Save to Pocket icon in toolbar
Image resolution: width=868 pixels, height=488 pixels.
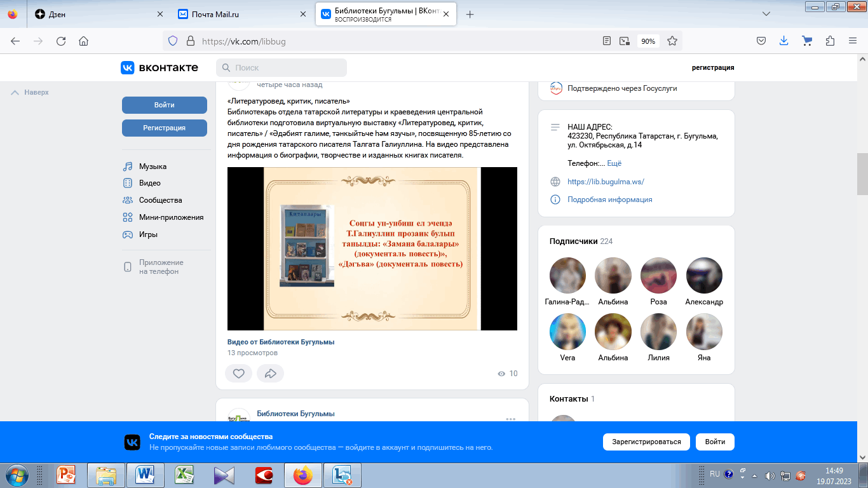(x=761, y=41)
